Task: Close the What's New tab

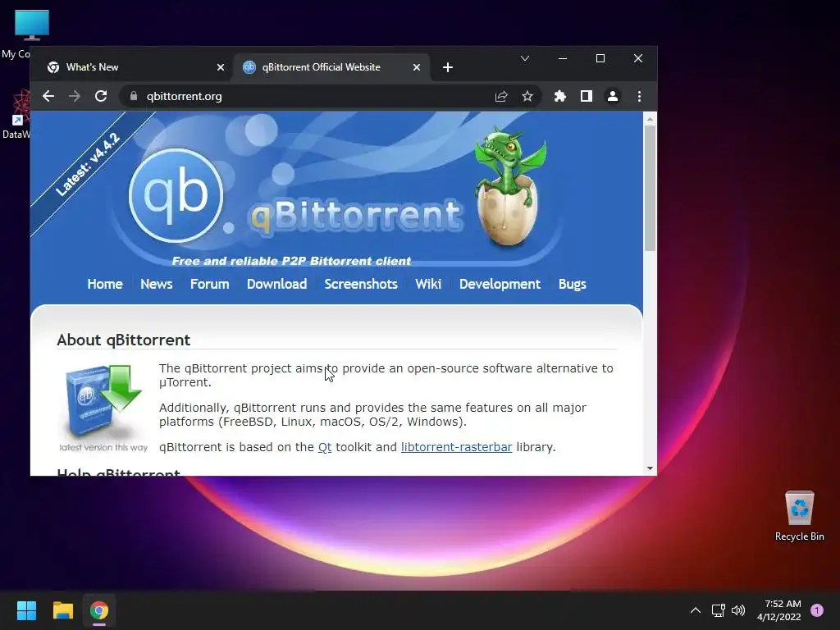Action: 221,67
